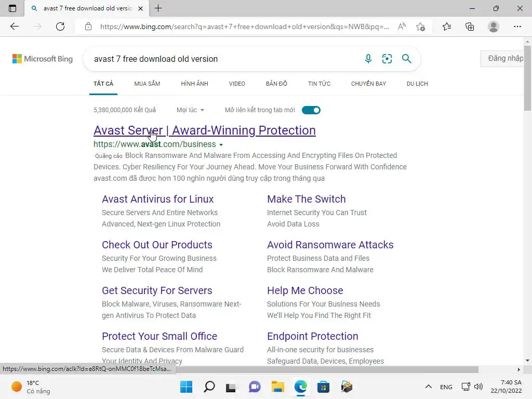Open Chat app in taskbar

tap(255, 387)
